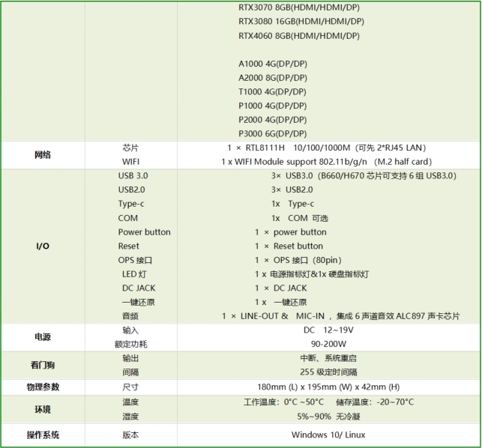This screenshot has height=448, width=482.
Task: Select the A2000 8G(DP/DP) line
Action: 273,78
